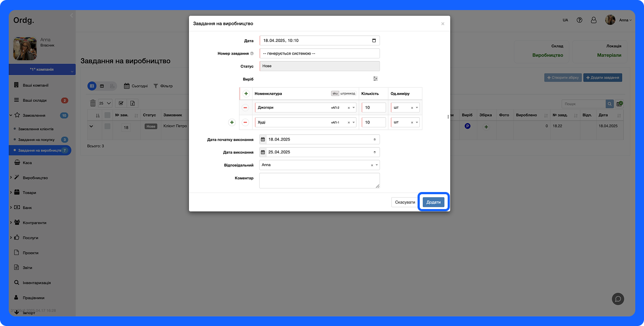Toggle the sku input mode

click(x=335, y=93)
